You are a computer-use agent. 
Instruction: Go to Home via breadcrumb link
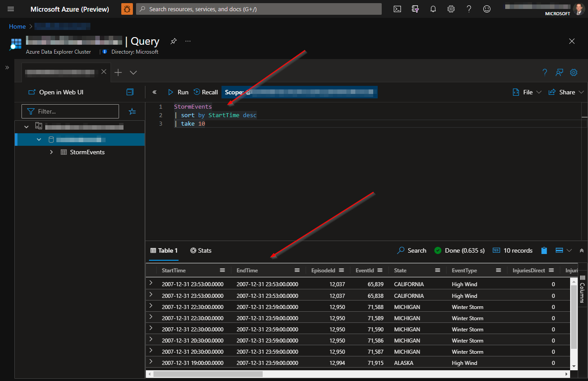point(17,26)
